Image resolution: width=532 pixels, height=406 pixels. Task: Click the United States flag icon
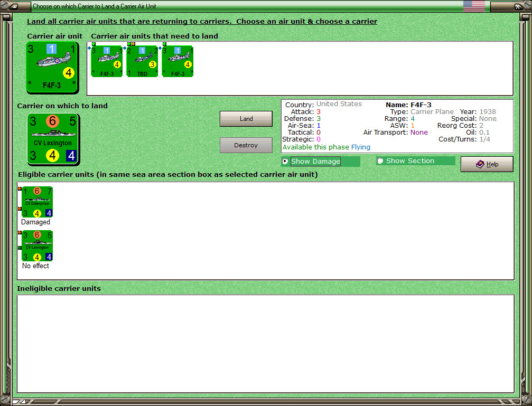[x=474, y=6]
